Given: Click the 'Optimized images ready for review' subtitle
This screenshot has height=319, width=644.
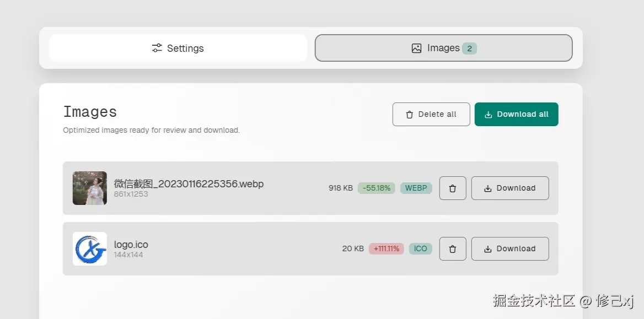Looking at the screenshot, I should (x=151, y=130).
